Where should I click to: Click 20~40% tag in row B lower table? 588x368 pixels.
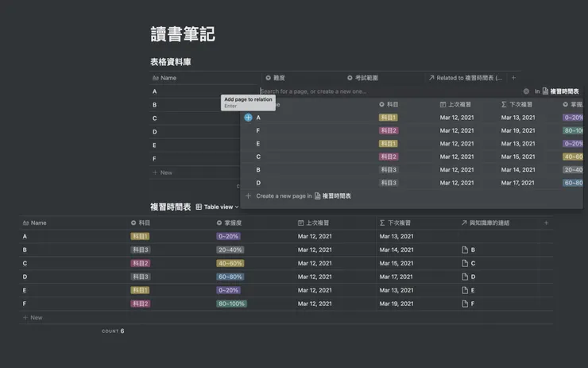(x=230, y=250)
